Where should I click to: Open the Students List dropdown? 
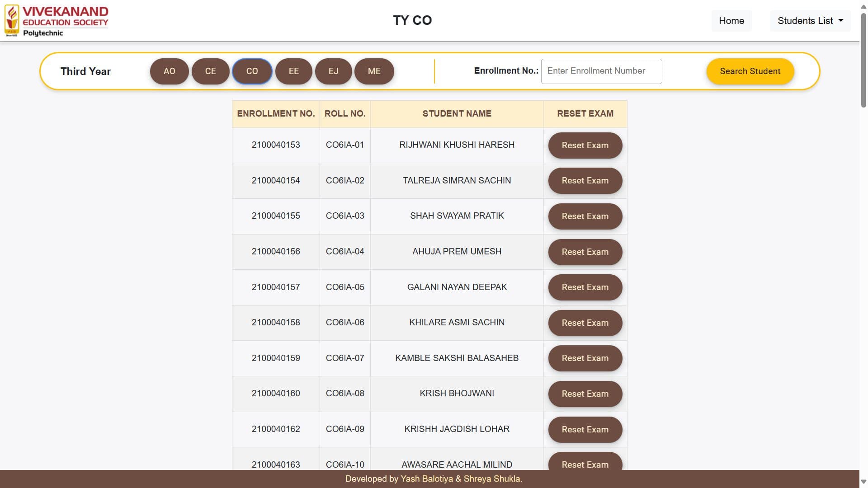tap(809, 20)
